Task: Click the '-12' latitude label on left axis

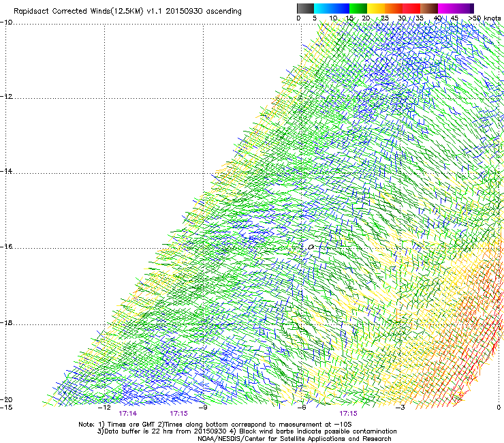Action: 6,97
